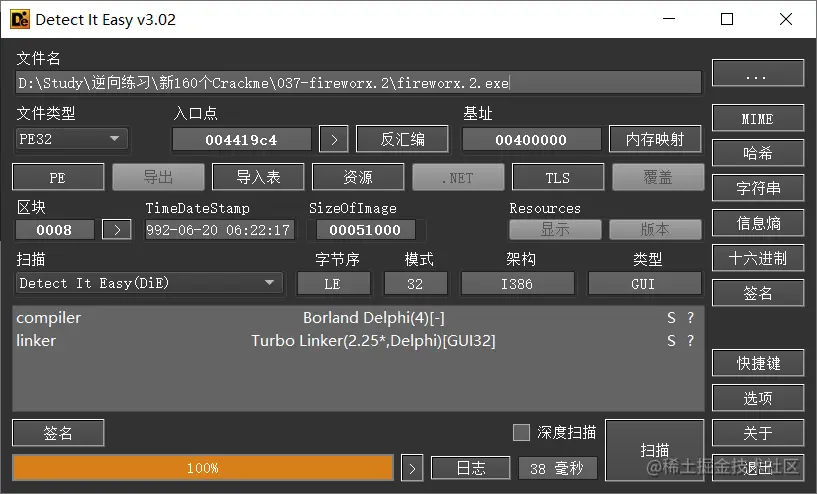
Task: Maximize the Detect It Easy window
Action: (x=727, y=19)
